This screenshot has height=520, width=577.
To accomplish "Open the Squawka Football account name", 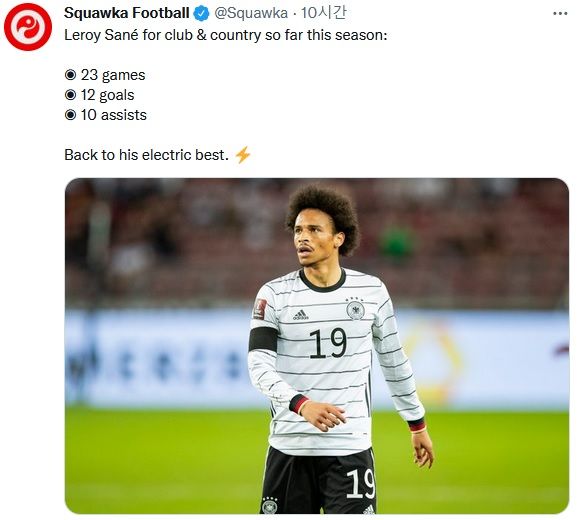I will pos(126,13).
